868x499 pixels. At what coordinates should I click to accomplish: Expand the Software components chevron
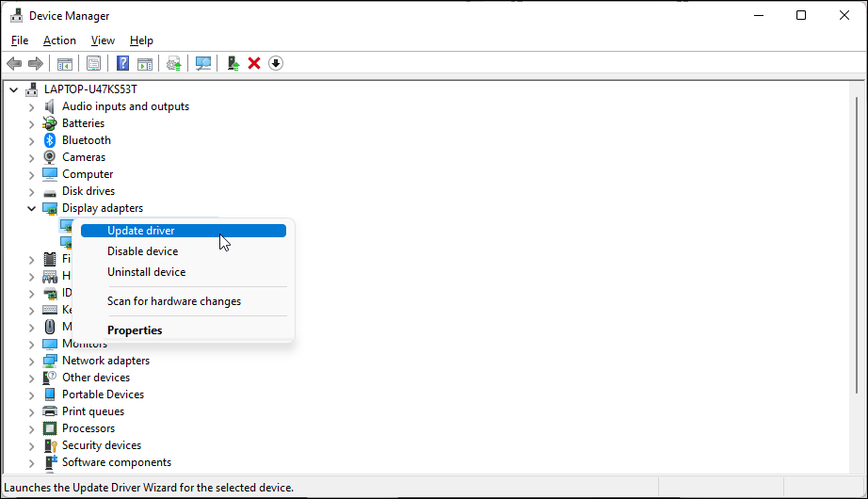(x=32, y=463)
